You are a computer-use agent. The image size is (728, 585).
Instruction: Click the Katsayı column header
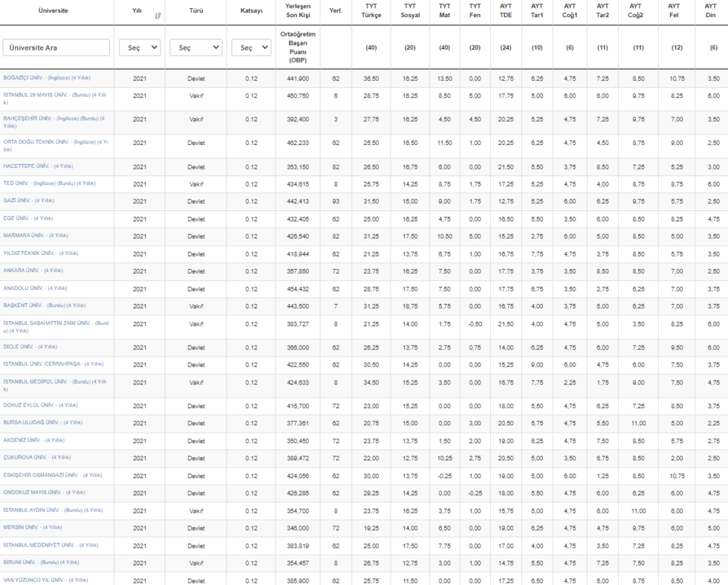click(x=251, y=10)
